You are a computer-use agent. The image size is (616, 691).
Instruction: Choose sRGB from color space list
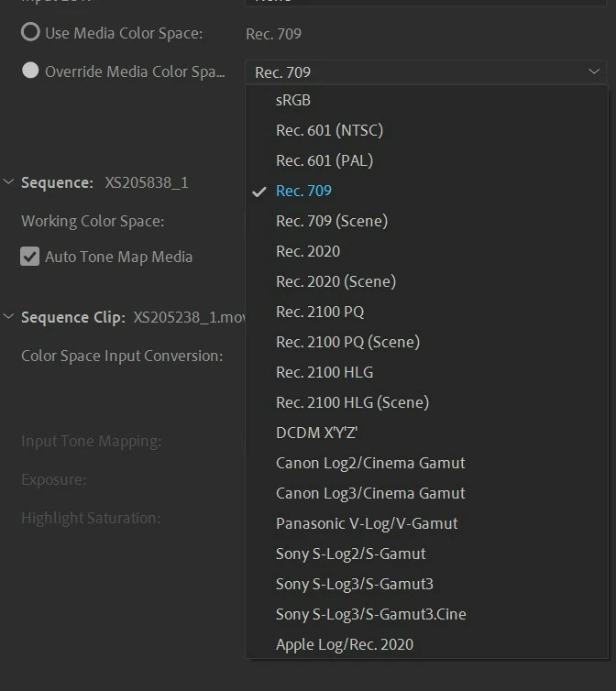point(426,100)
